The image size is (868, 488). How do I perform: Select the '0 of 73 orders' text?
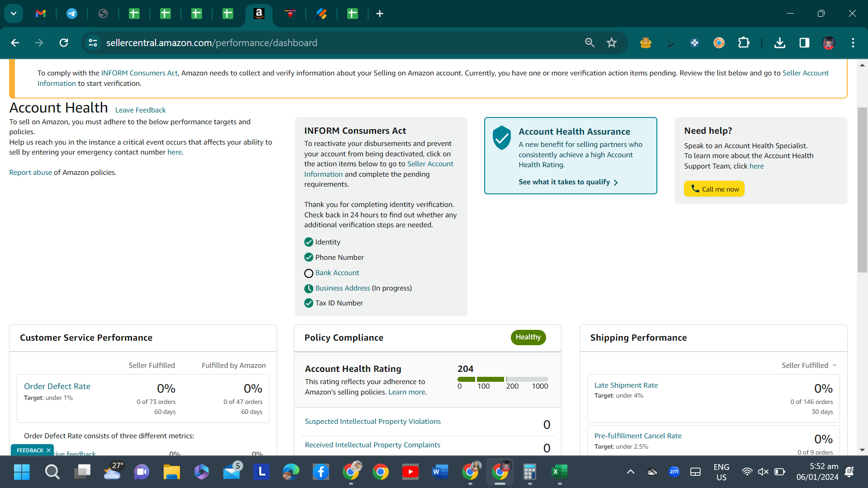click(156, 402)
